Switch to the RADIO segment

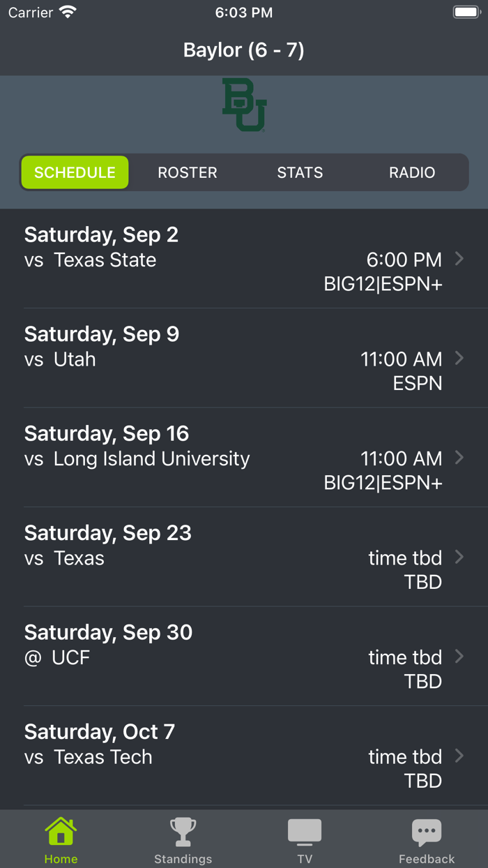[412, 172]
